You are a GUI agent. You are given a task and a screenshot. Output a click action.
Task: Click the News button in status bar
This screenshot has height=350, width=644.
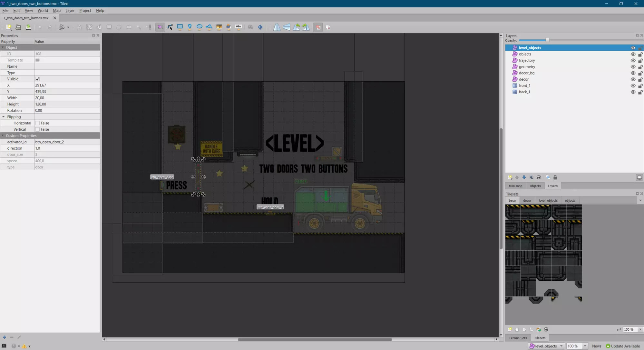(x=596, y=346)
